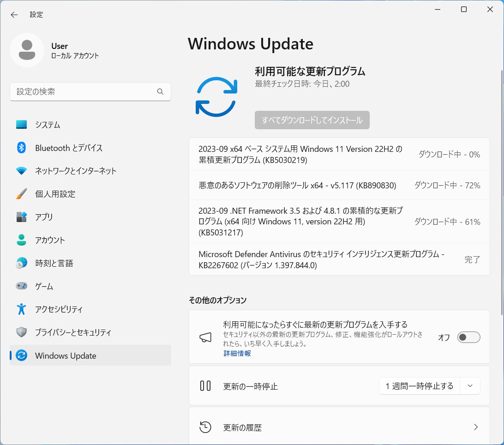Click 利用可能な更新プログラム heading
The image size is (504, 445).
pos(310,72)
